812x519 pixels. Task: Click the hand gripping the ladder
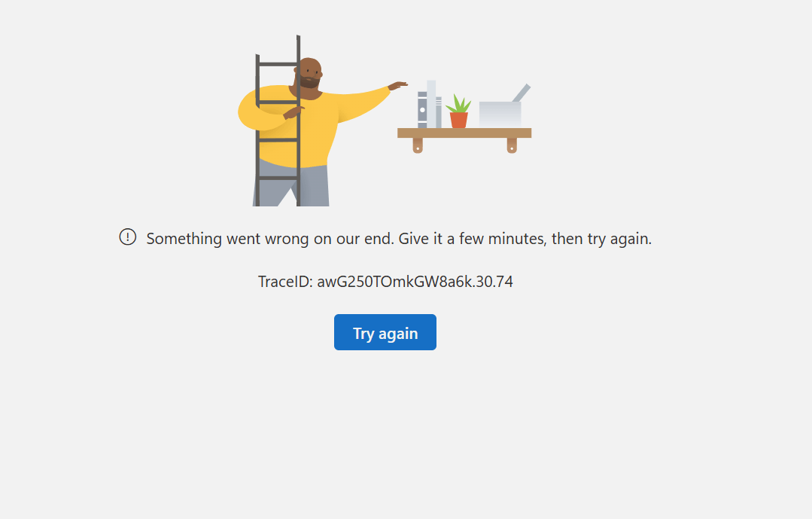(294, 111)
